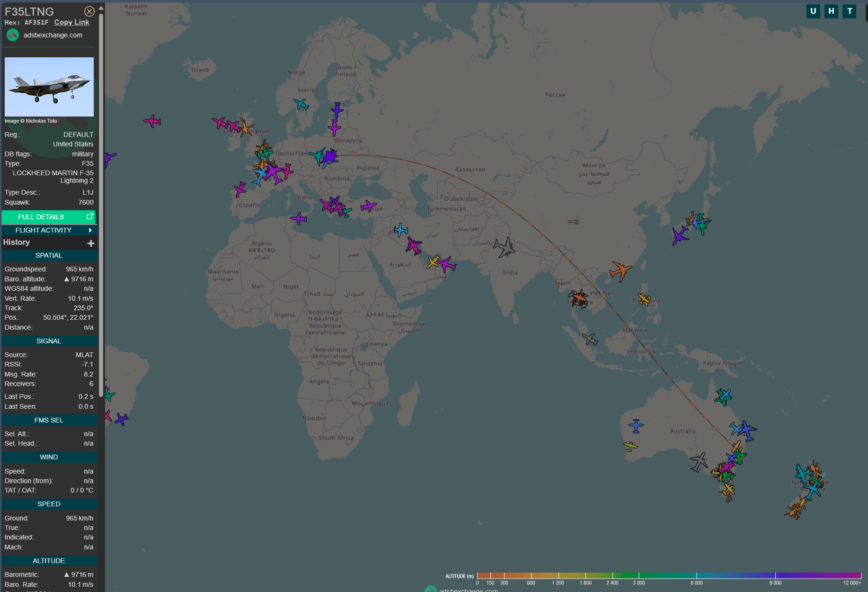Screen dimensions: 868x592
Task: Click the SPEED section header
Action: (49, 504)
